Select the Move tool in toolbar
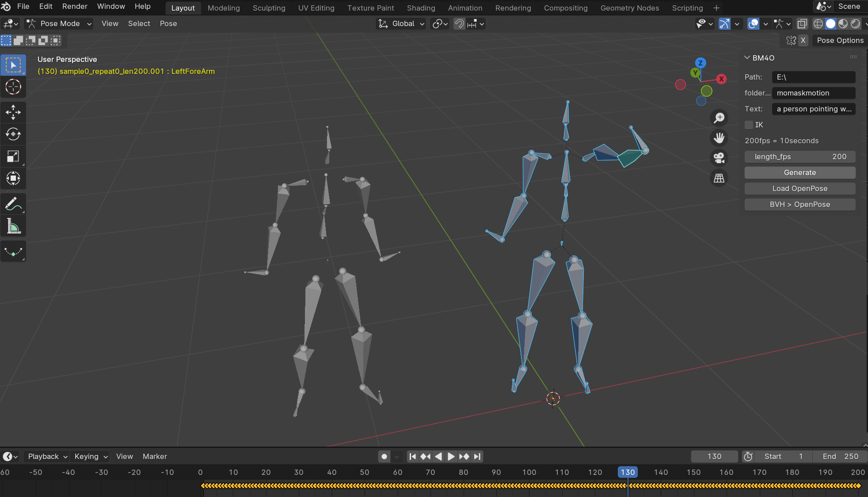868x497 pixels. [x=13, y=112]
